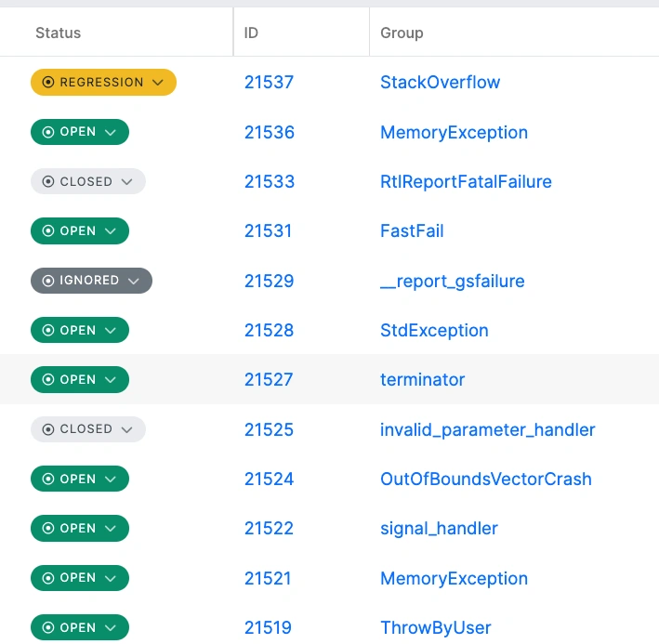The width and height of the screenshot is (659, 644).
Task: Open the OPEN status dropdown for 21531
Action: (80, 230)
